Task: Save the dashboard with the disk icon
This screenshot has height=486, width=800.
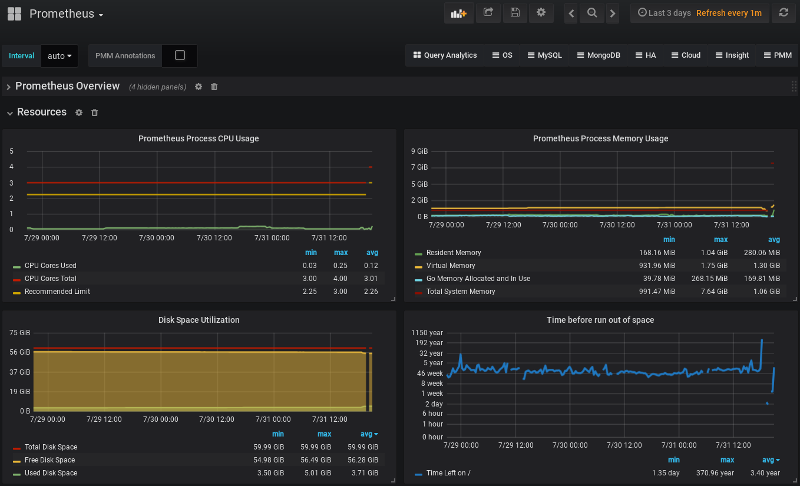Action: 515,13
